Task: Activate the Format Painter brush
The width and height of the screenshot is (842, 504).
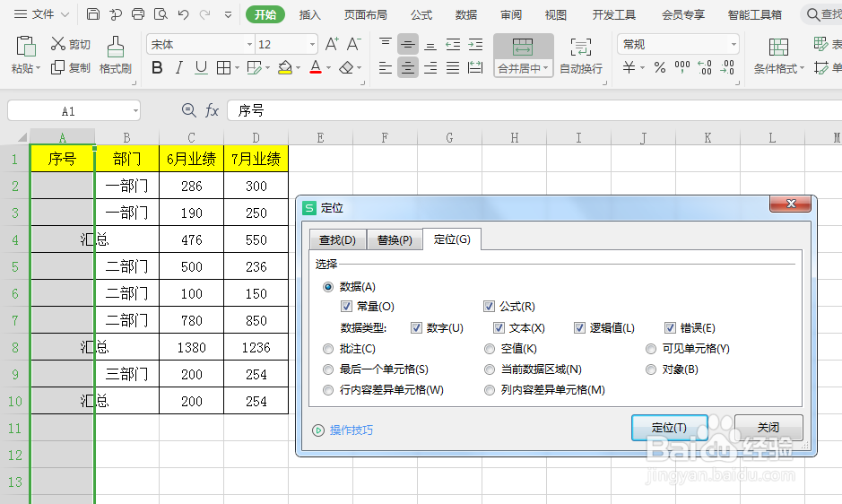Action: pyautogui.click(x=116, y=47)
